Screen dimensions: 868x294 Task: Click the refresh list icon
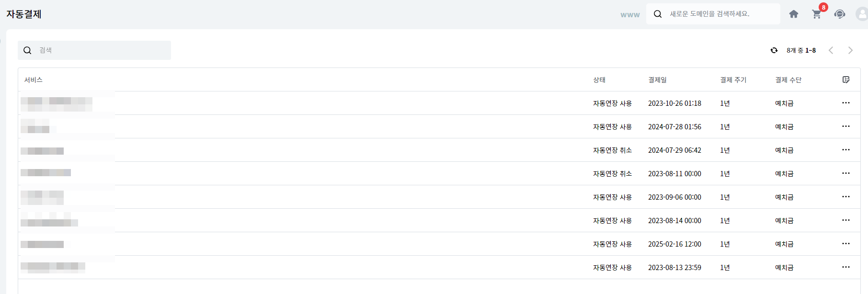click(774, 50)
